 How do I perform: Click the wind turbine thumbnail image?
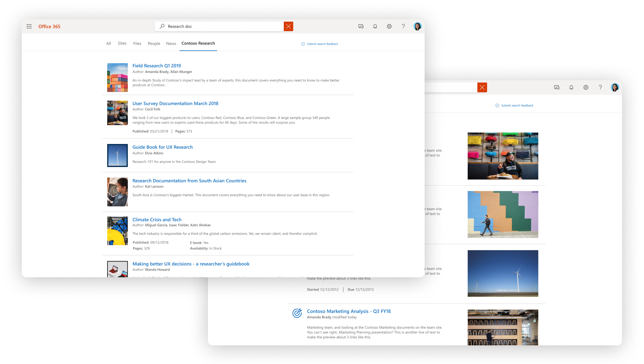pyautogui.click(x=117, y=155)
